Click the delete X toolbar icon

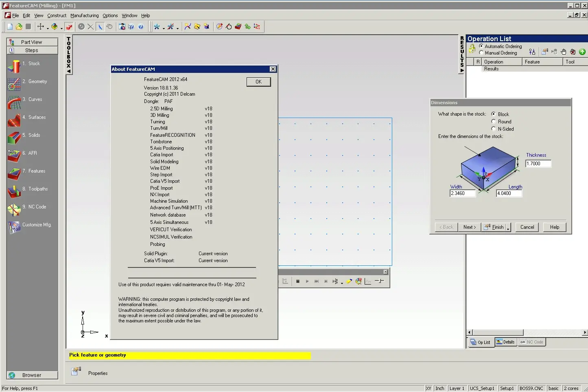(90, 26)
